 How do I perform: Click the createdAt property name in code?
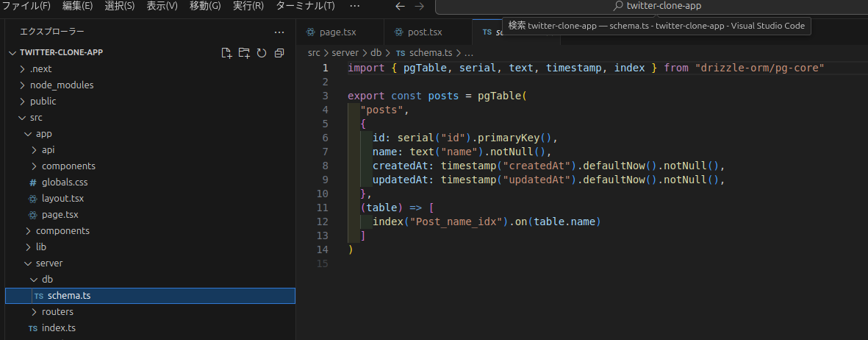point(401,166)
